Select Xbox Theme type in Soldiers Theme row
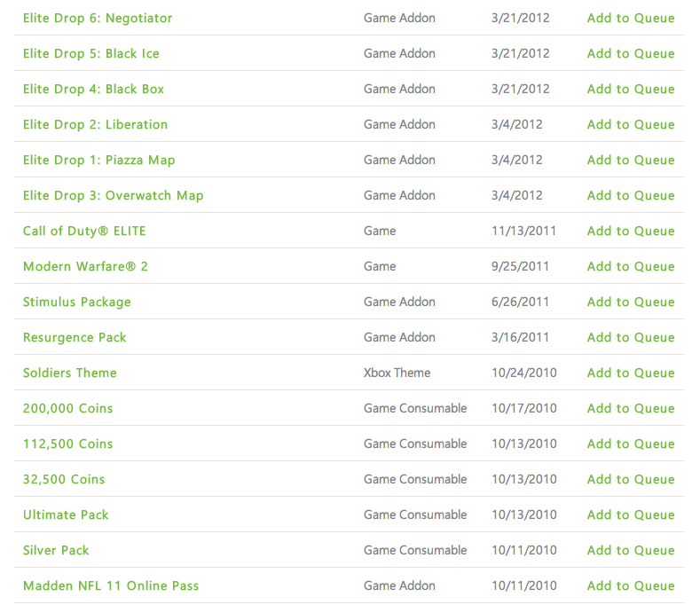 coord(397,373)
